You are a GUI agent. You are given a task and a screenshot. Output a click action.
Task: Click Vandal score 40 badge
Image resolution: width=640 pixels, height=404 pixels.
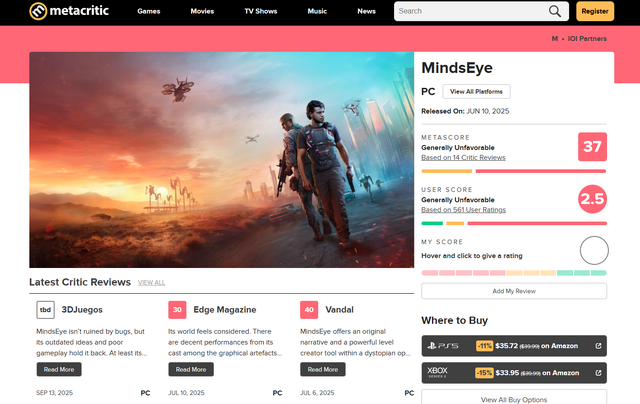point(308,310)
